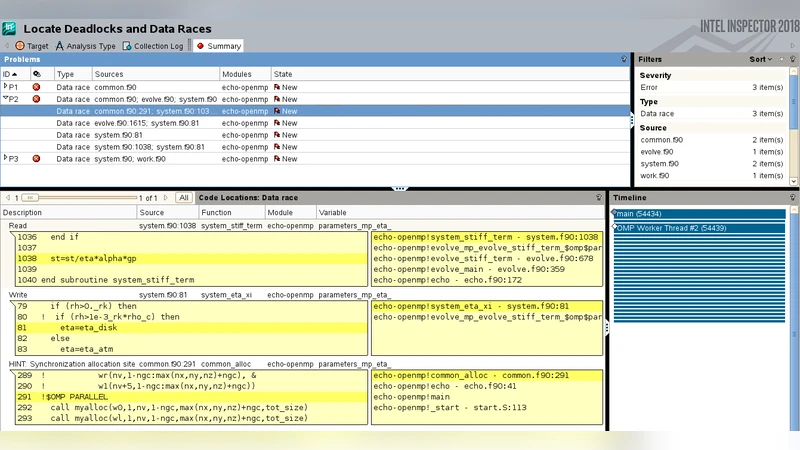Click the code location page slider
Viewport: 800px width, 450px height.
click(x=30, y=197)
